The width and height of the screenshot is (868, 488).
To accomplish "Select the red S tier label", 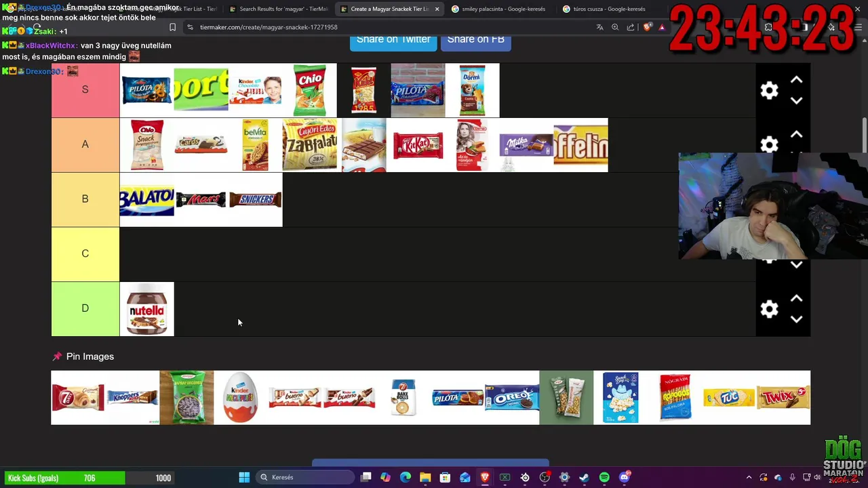I will pos(85,90).
